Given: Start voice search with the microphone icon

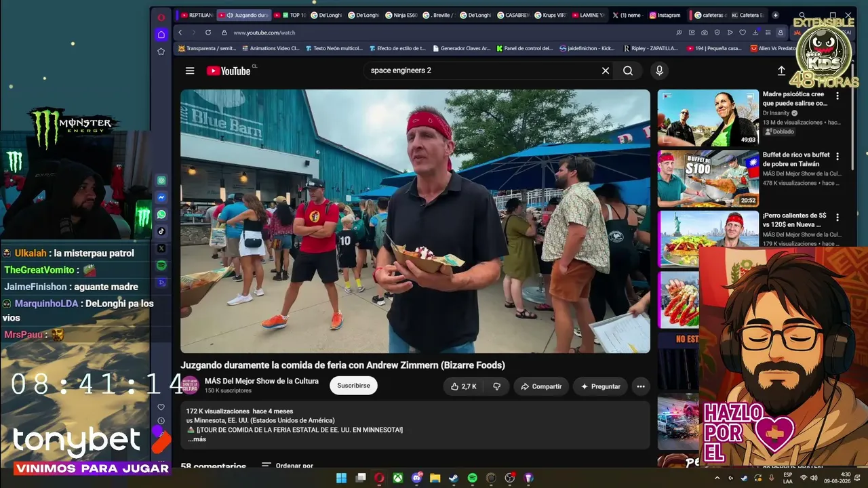Looking at the screenshot, I should point(659,70).
